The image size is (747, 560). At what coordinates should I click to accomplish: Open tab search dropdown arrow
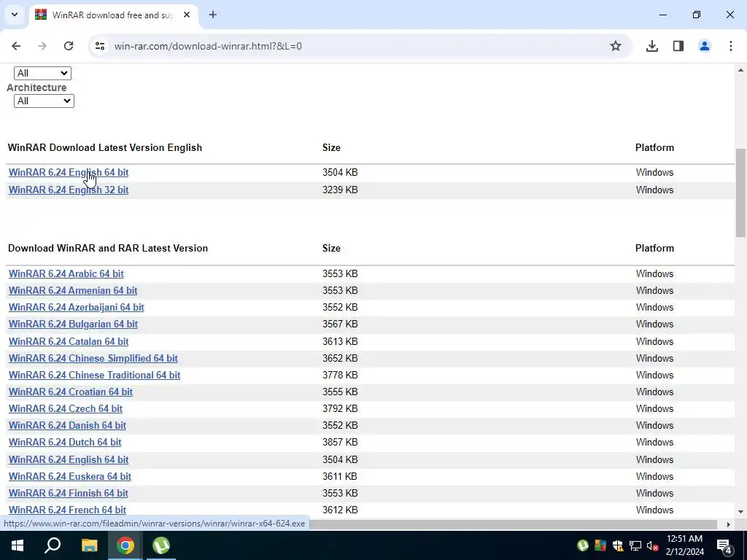15,15
